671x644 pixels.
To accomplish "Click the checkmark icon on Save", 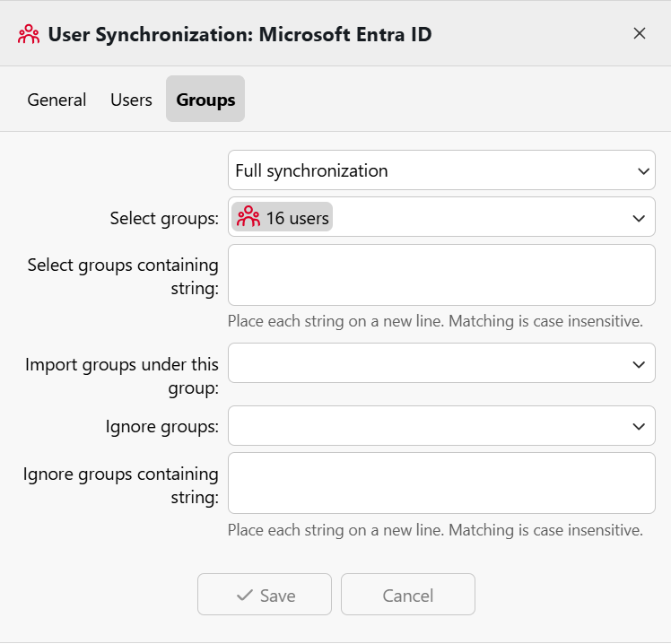I will (245, 595).
